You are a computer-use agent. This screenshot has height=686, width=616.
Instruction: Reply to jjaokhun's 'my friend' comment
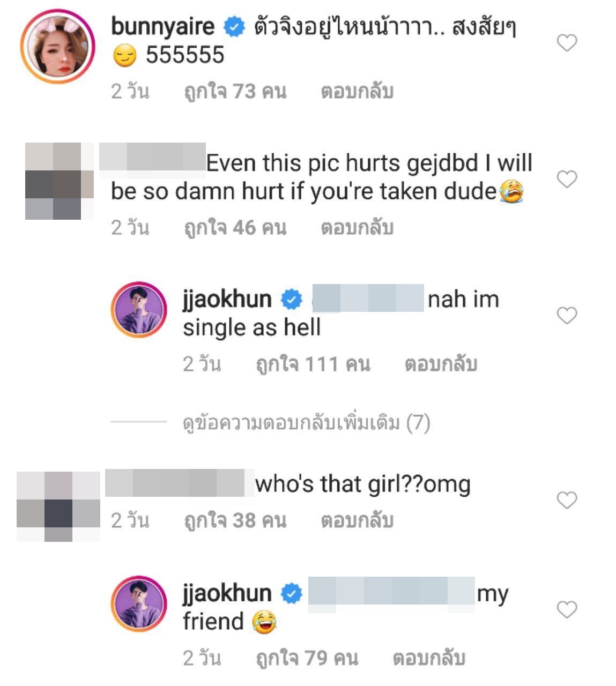tap(429, 658)
